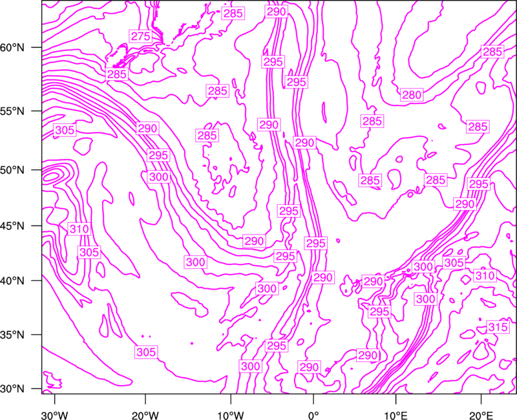Image resolution: width=517 pixels, height=420 pixels.
Task: Pick the 30°N latitude axis label
Action: coord(12,389)
